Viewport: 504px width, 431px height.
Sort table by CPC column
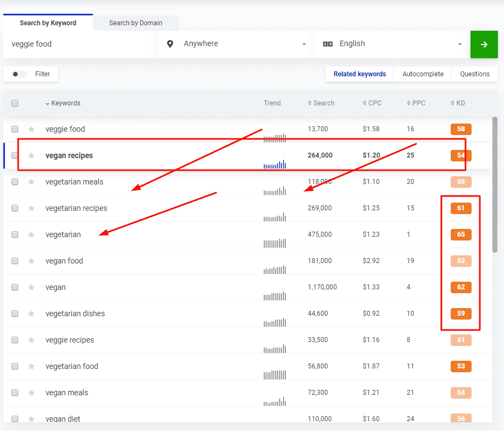pyautogui.click(x=372, y=103)
